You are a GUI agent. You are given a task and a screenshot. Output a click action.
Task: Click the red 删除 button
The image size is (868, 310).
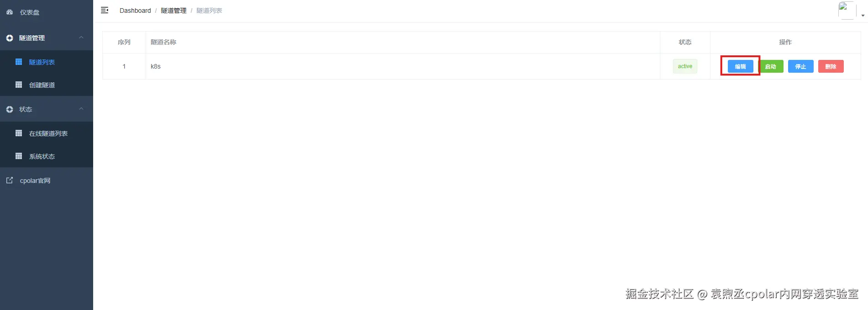(831, 66)
